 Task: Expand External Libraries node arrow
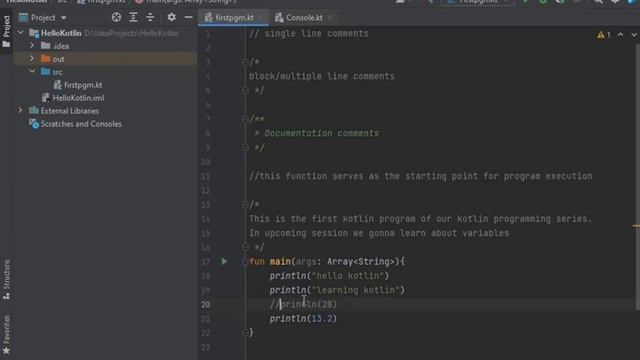tap(20, 110)
